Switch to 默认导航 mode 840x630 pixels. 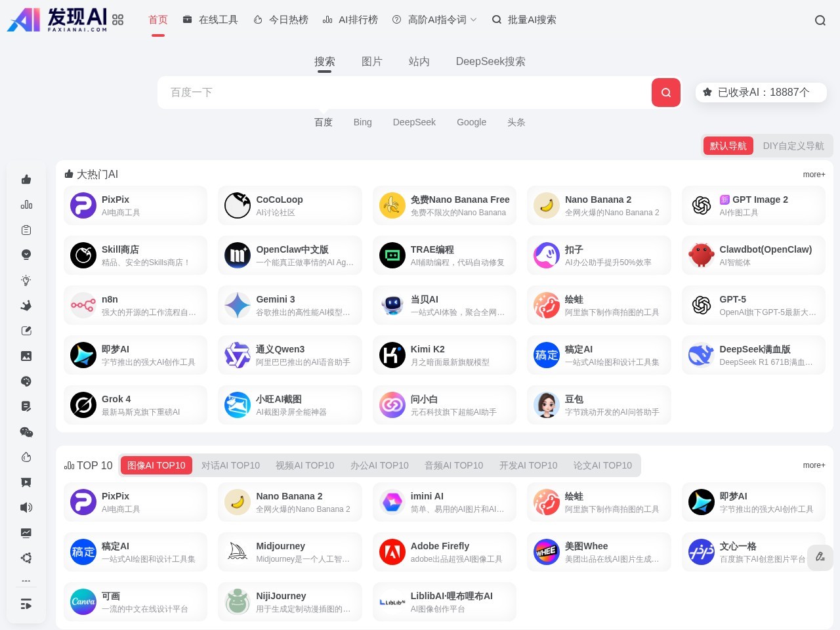(728, 146)
